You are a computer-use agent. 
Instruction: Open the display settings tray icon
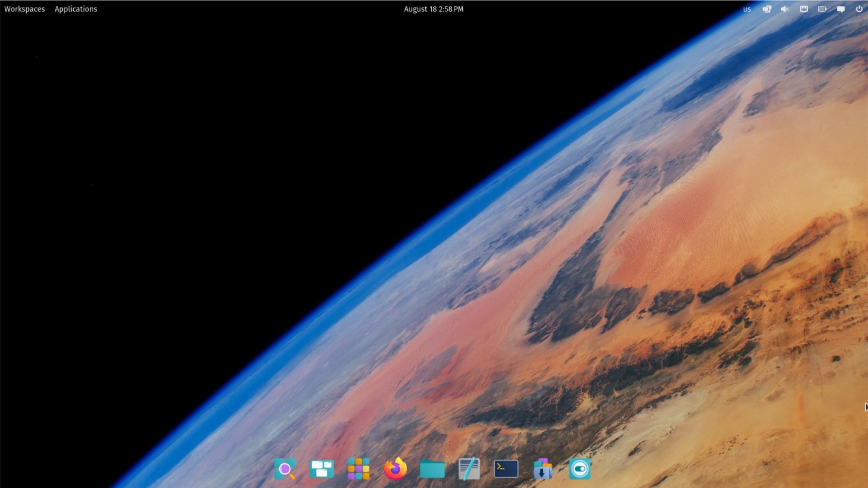pyautogui.click(x=767, y=9)
